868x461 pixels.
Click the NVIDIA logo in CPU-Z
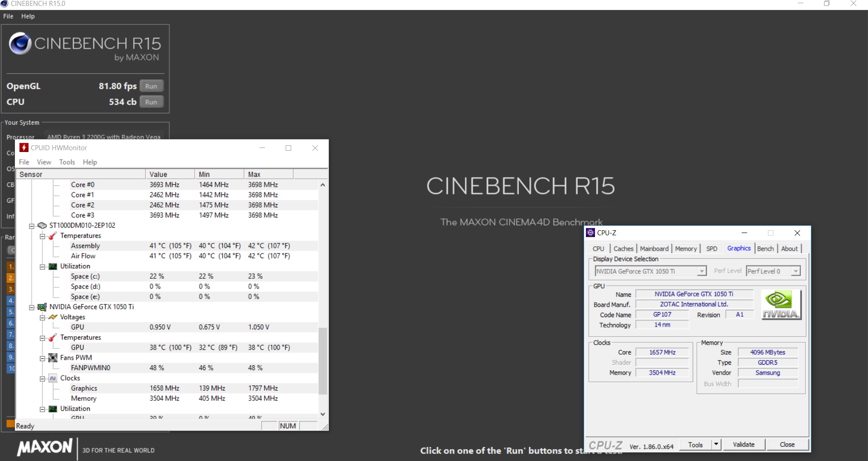(x=781, y=304)
